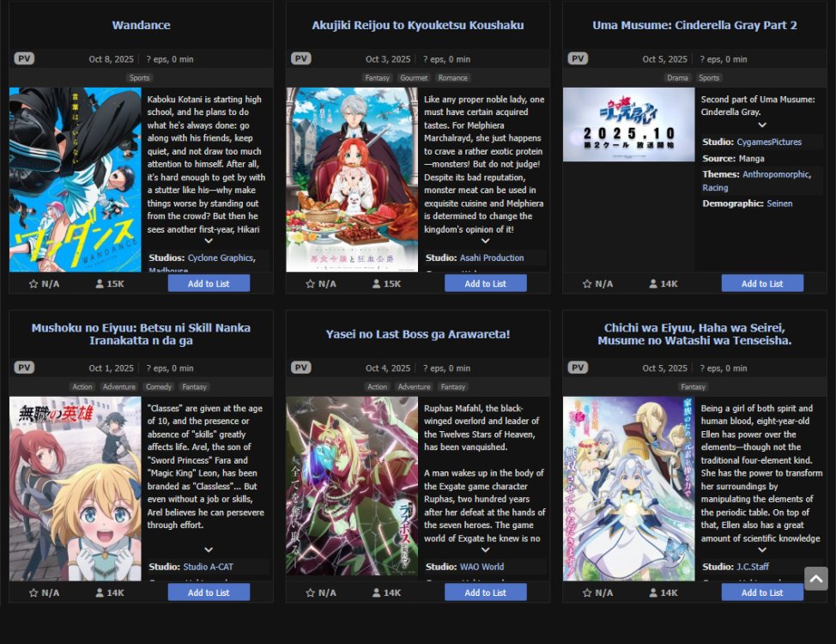The width and height of the screenshot is (836, 644).
Task: Click the PV badge on Yasei no Last Boss card
Action: (301, 368)
